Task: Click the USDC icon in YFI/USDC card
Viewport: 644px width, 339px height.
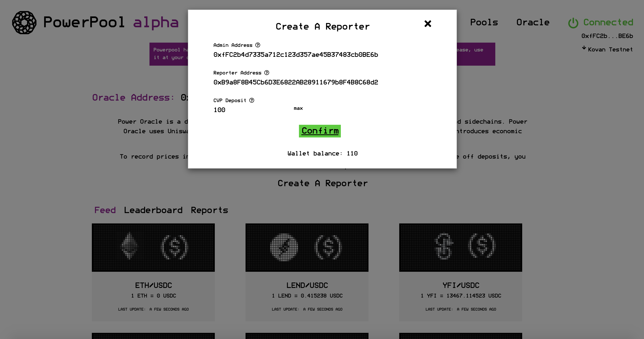Action: 482,246
